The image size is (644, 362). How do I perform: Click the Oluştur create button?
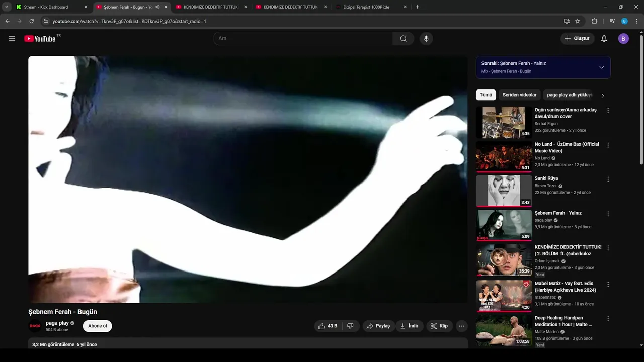tap(578, 39)
